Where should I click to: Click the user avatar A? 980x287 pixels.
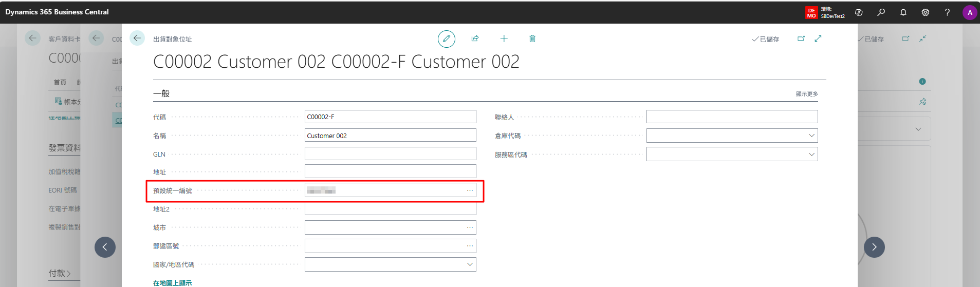970,12
